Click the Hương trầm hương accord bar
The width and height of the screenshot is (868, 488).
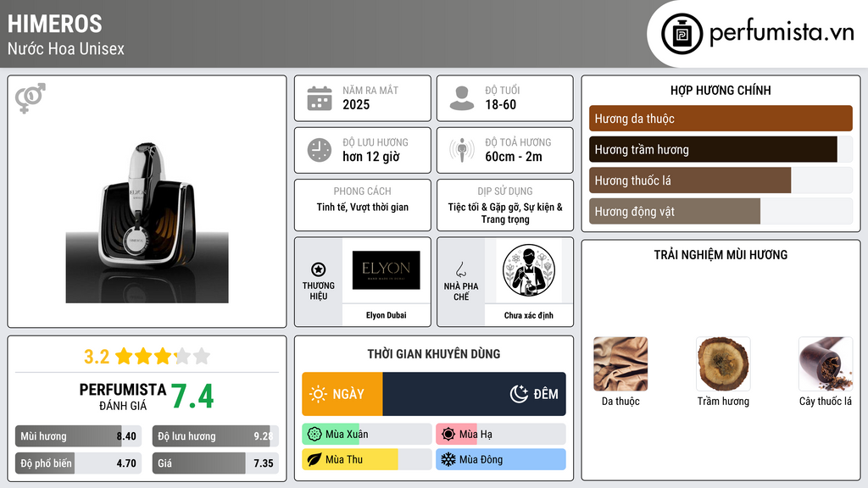(x=721, y=149)
